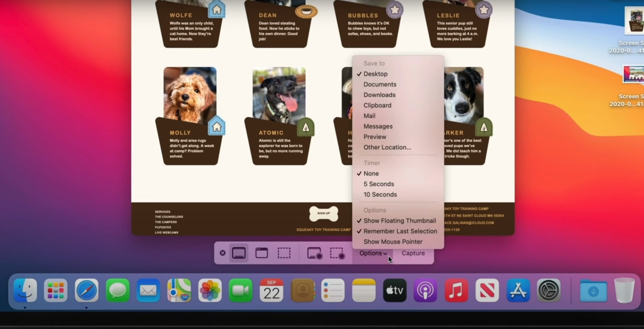
Task: Click the tree badge on Atomic's card
Action: 306,127
